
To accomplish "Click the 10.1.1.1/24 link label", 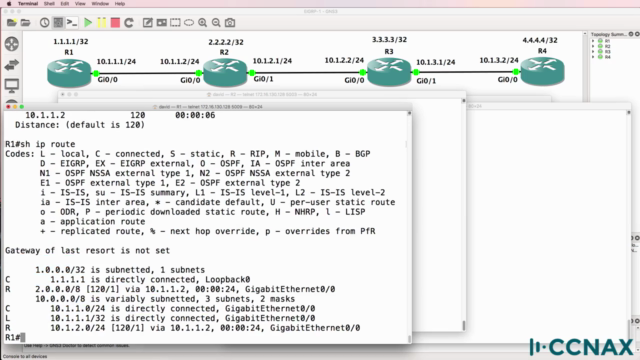I will pyautogui.click(x=116, y=62).
